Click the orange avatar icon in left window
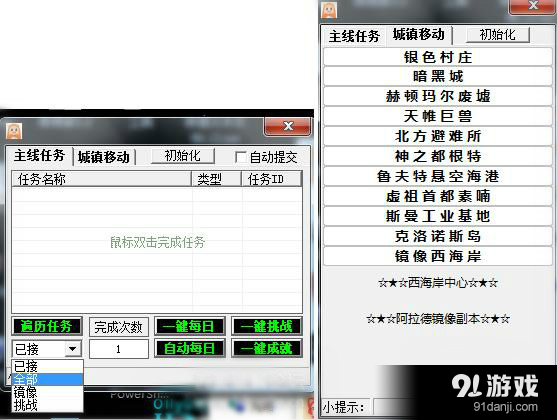Viewport: 557px width, 420px height. 14,131
